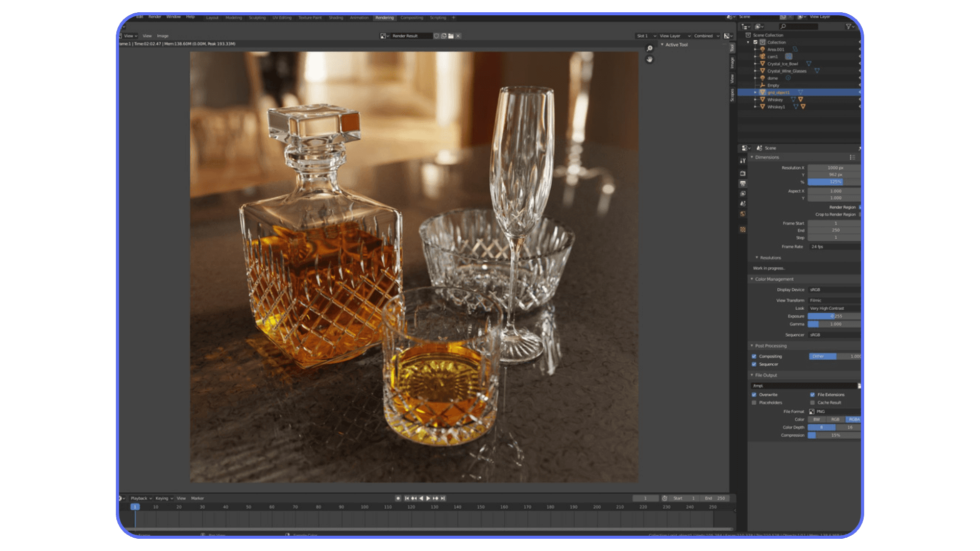Open the Image menu in the editor header
The height and width of the screenshot is (551, 980).
point(163,36)
